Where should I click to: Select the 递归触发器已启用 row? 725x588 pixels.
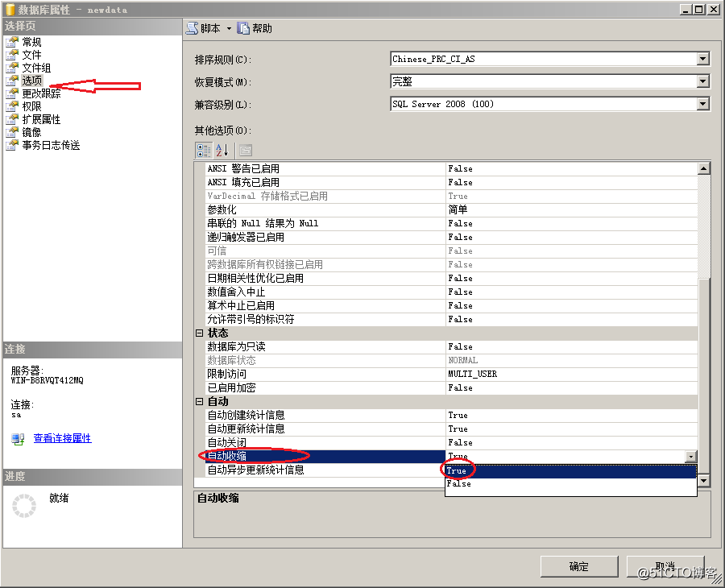(x=451, y=237)
